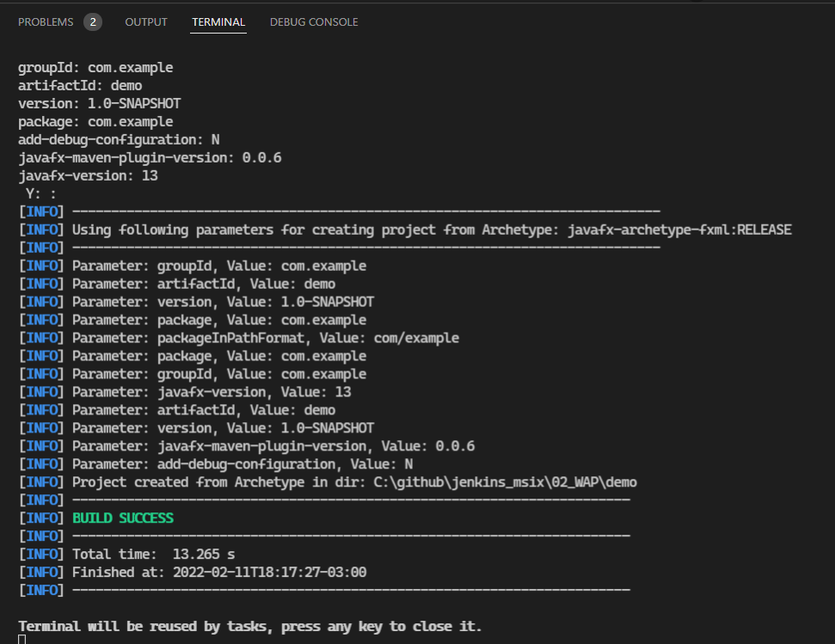Click the 'Finished at' timestamp line
Screen dimensions: 835x644
(193, 573)
